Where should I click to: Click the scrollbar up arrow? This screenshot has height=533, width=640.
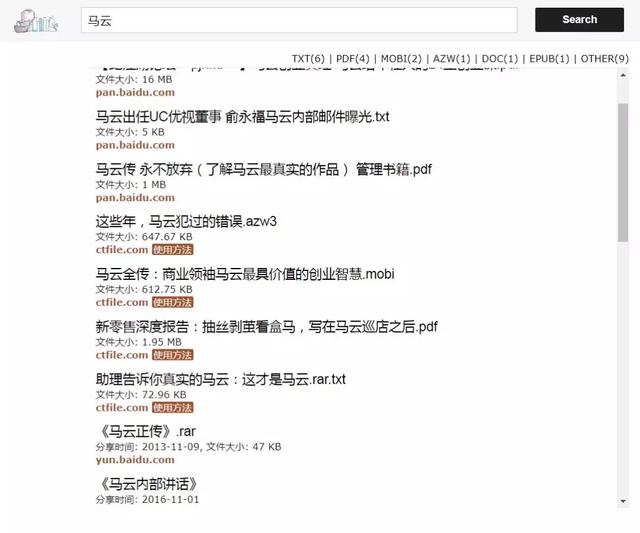[623, 76]
